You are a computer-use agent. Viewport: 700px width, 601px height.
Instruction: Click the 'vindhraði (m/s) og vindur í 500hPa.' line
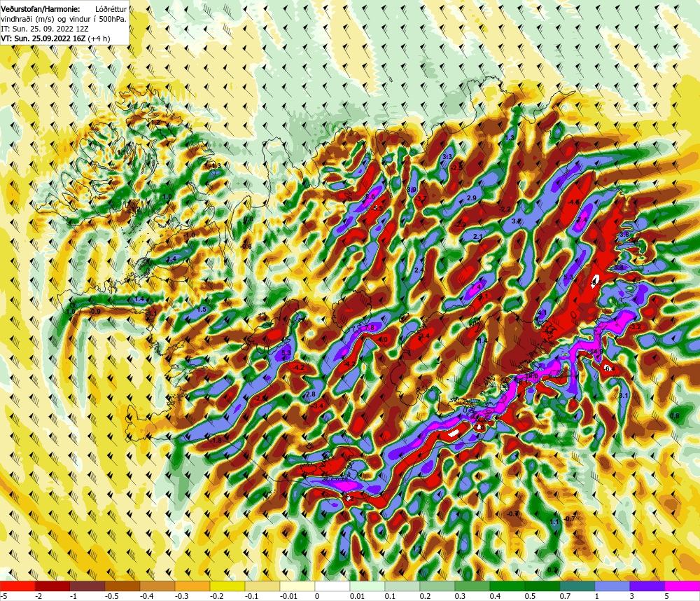click(64, 18)
